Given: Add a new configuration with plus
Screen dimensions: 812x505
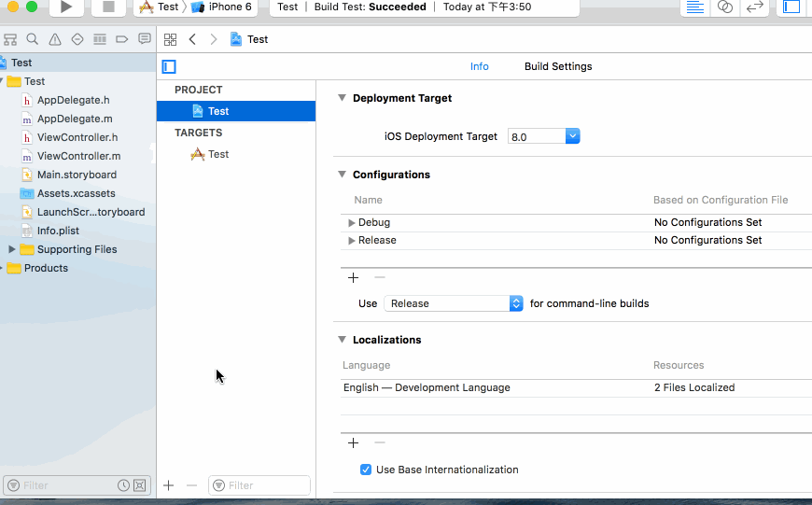Looking at the screenshot, I should coord(353,277).
